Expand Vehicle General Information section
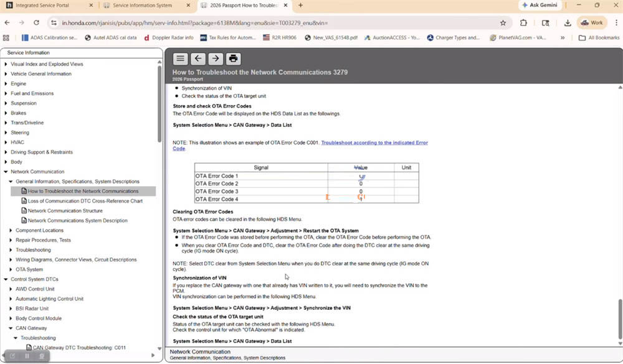The height and width of the screenshot is (364, 623). pos(6,74)
